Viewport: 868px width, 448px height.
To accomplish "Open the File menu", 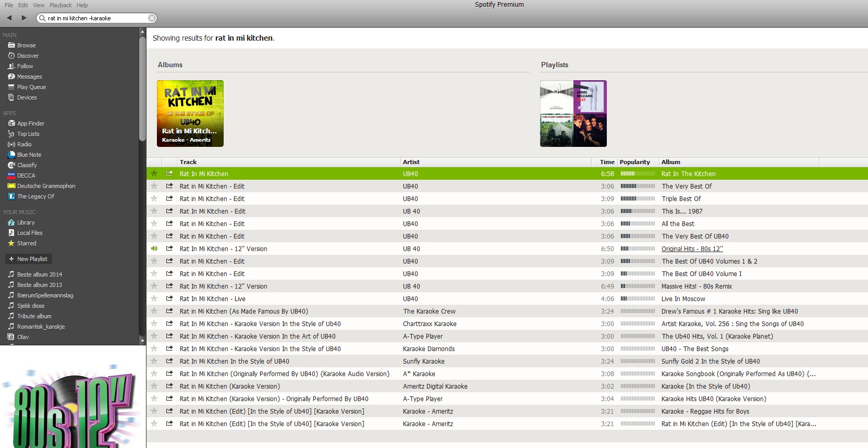I will (x=9, y=5).
